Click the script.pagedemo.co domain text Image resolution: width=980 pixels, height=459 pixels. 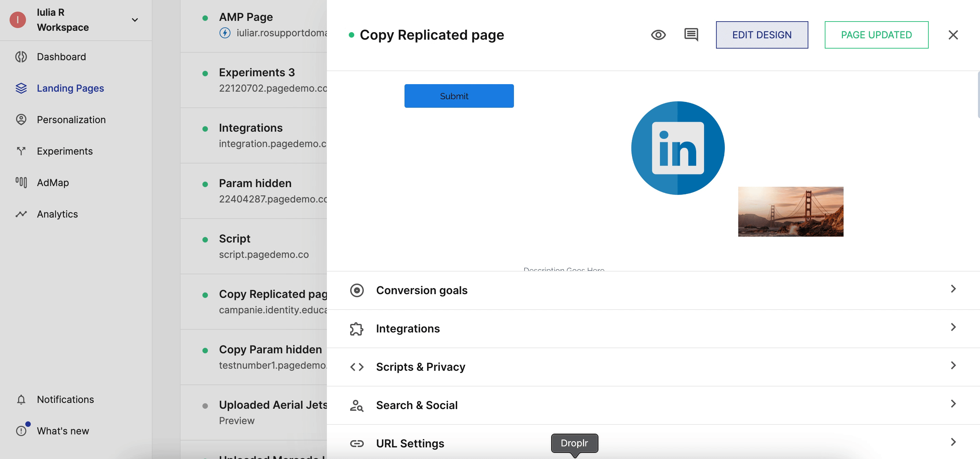coord(264,254)
